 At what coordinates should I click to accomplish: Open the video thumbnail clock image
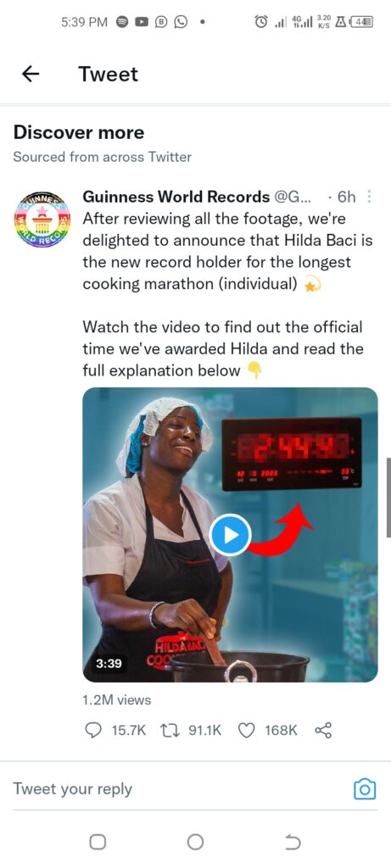coord(292,454)
